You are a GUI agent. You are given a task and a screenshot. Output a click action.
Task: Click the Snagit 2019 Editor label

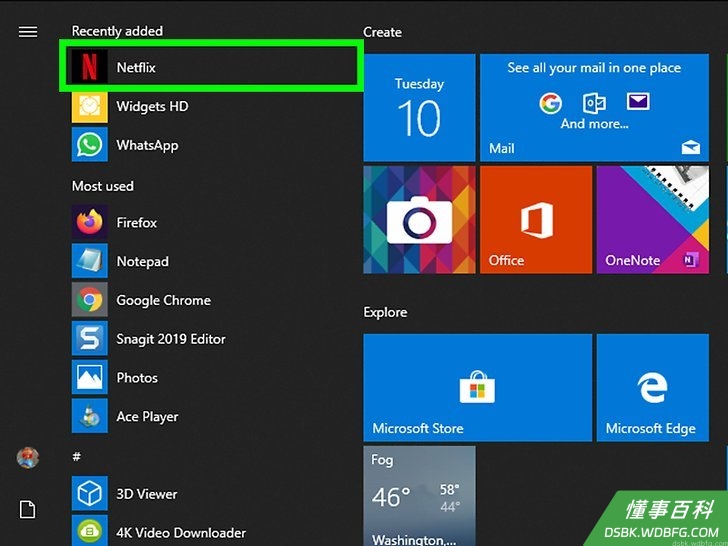point(171,339)
